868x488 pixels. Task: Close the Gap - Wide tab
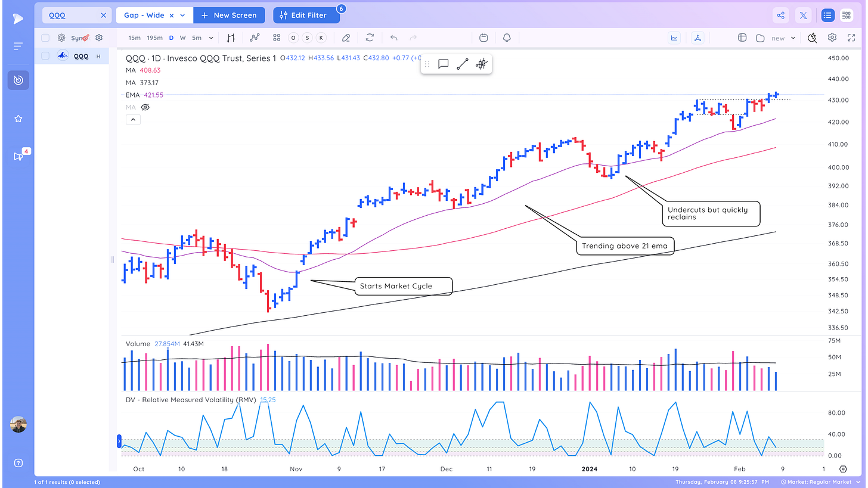(x=172, y=15)
